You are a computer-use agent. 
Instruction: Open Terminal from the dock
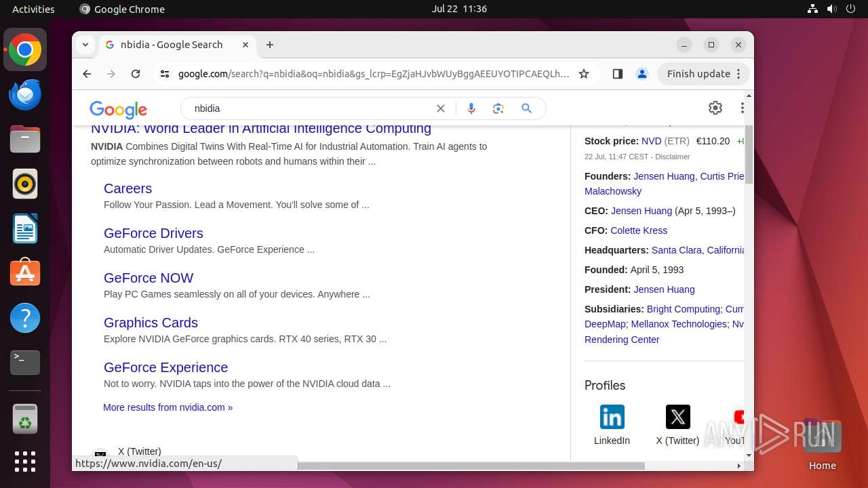pos(25,363)
